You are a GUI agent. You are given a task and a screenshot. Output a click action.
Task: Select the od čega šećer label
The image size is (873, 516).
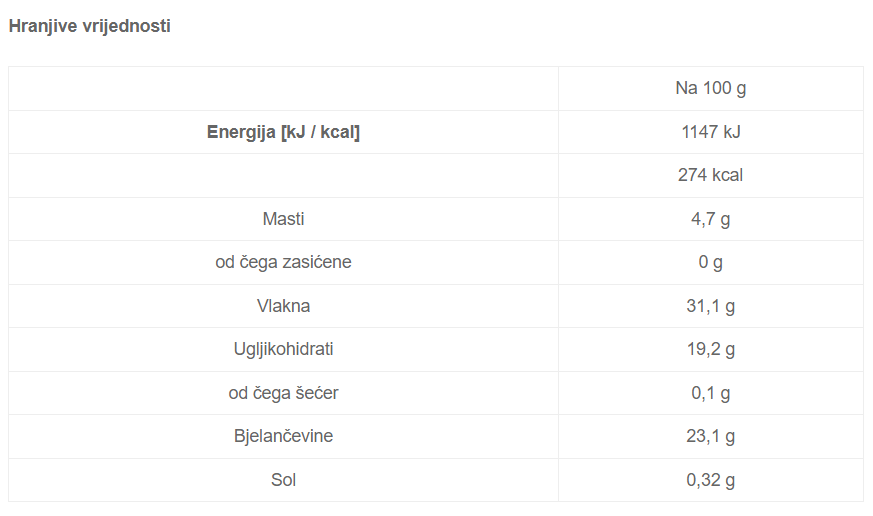coord(283,393)
